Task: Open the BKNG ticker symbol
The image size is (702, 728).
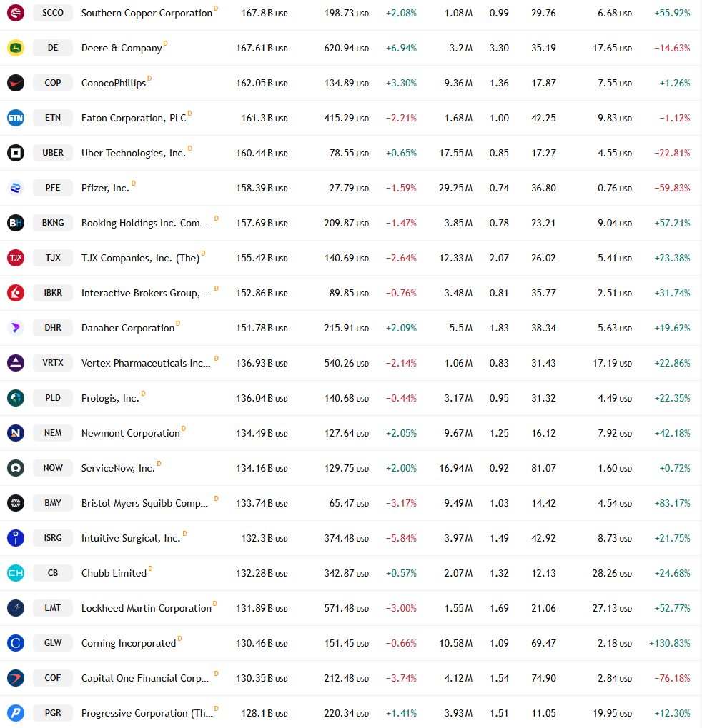Action: point(53,223)
